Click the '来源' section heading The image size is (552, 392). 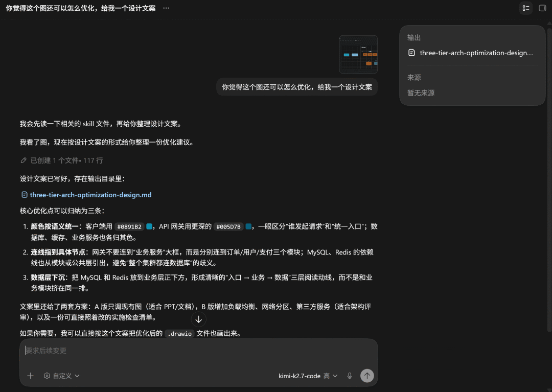pyautogui.click(x=414, y=77)
